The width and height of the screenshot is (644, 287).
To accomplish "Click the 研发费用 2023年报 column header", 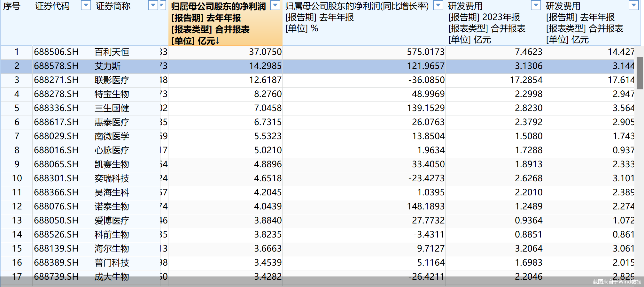I will pos(494,23).
